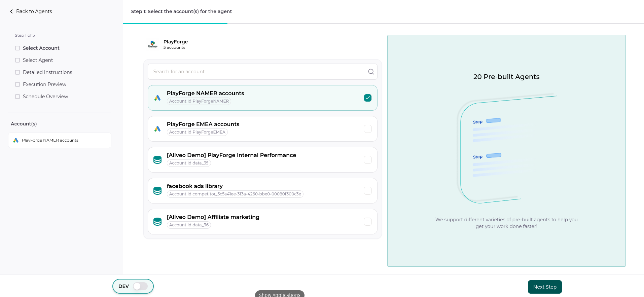Check the PlayForge EMEA accounts checkbox
The height and width of the screenshot is (297, 644).
tap(367, 129)
